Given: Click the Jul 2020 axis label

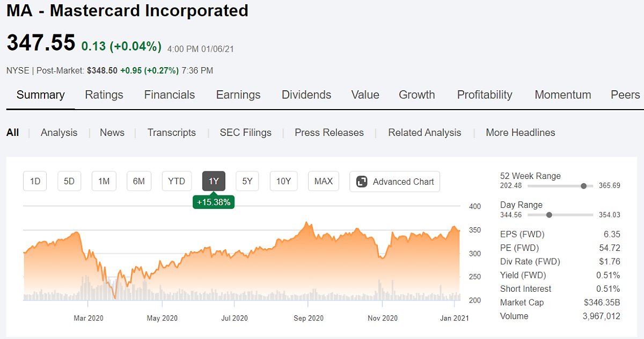Looking at the screenshot, I should pos(235,319).
